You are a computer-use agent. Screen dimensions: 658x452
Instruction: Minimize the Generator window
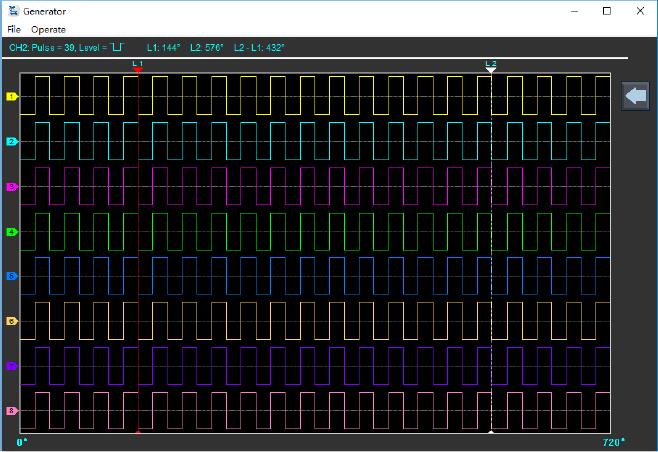(575, 11)
